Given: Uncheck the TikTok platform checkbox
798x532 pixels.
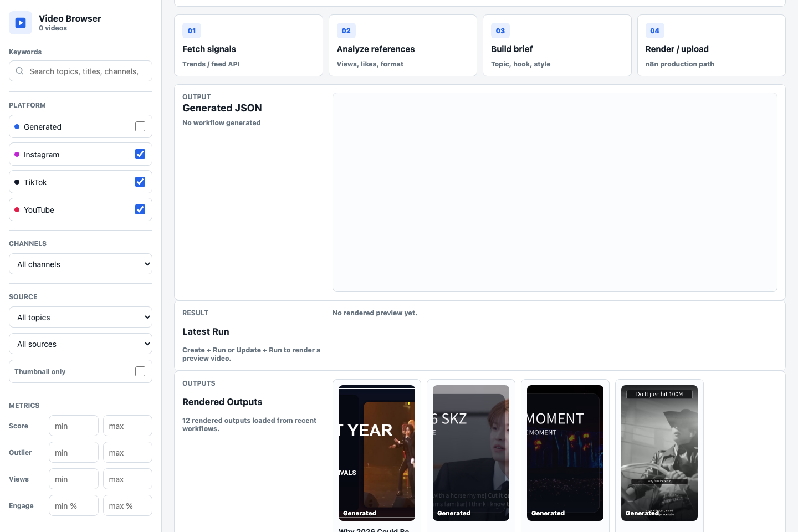Looking at the screenshot, I should coord(140,182).
